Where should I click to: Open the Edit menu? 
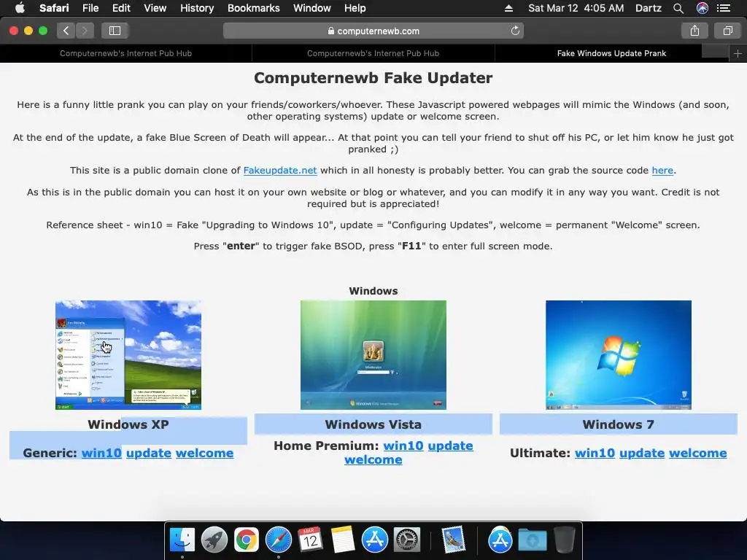pyautogui.click(x=121, y=8)
